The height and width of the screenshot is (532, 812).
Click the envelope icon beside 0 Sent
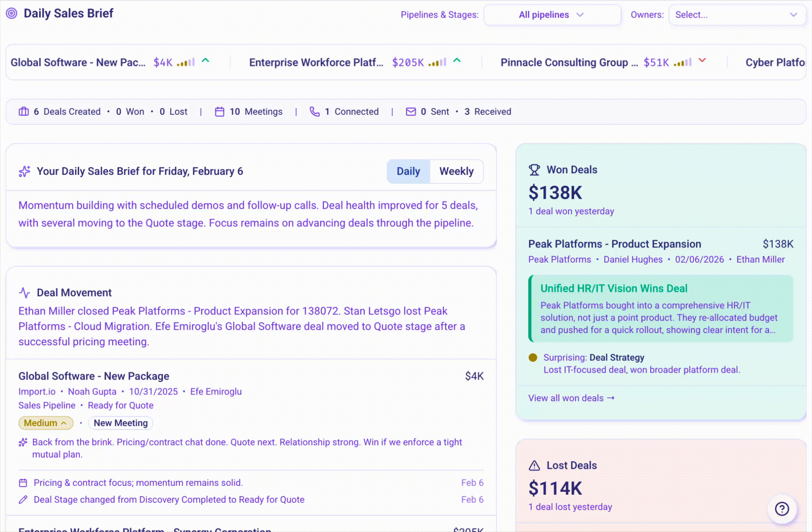(411, 112)
